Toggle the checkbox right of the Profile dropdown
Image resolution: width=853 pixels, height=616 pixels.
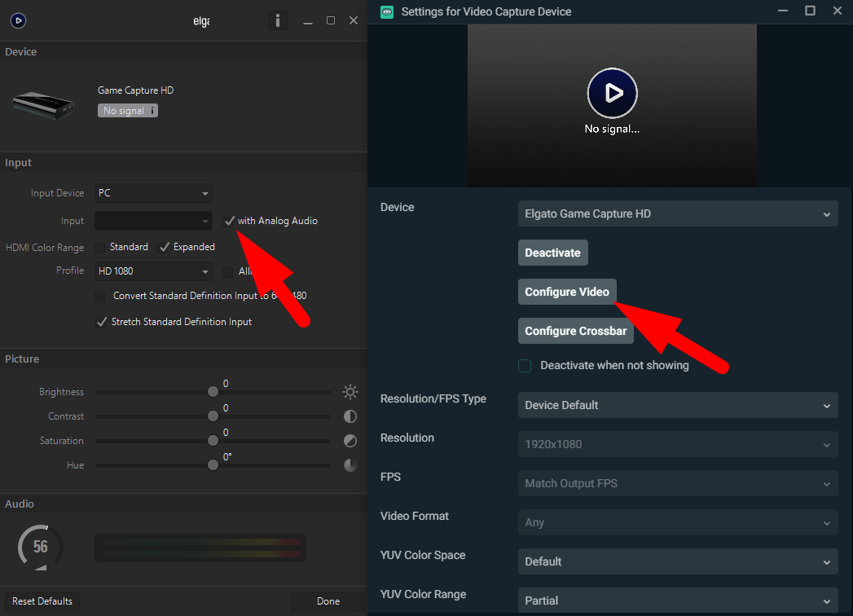click(228, 271)
